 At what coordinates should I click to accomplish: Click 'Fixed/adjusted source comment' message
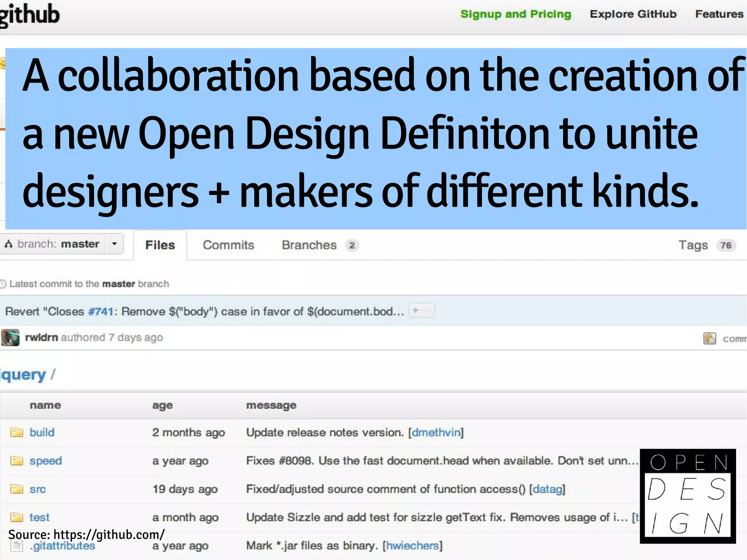pyautogui.click(x=386, y=489)
